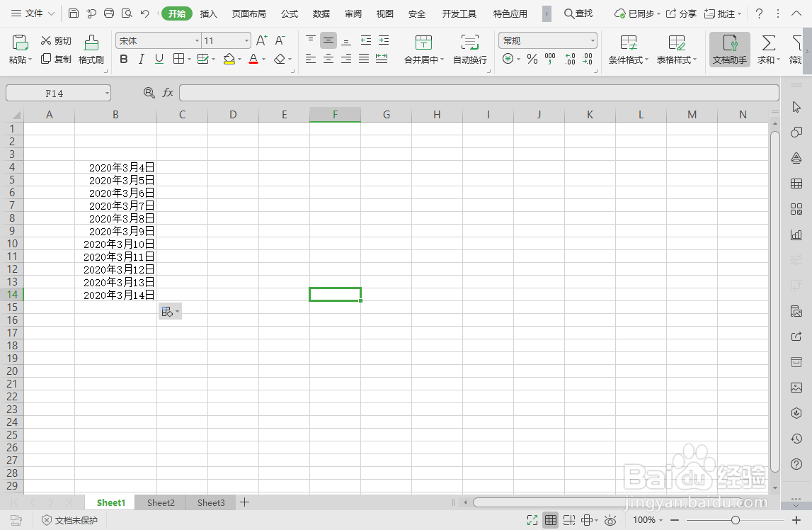Switch to Sheet2 tab
This screenshot has height=530, width=812.
coord(161,502)
